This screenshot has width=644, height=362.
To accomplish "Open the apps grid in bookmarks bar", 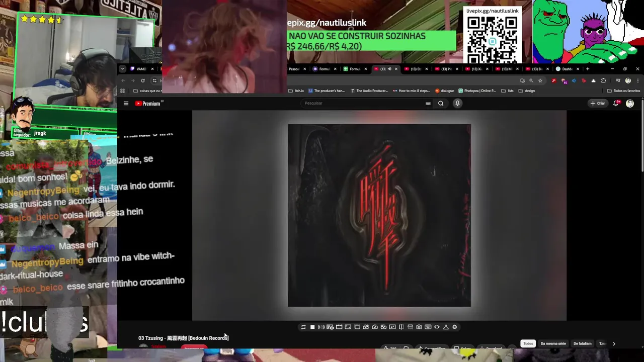I will [x=122, y=91].
